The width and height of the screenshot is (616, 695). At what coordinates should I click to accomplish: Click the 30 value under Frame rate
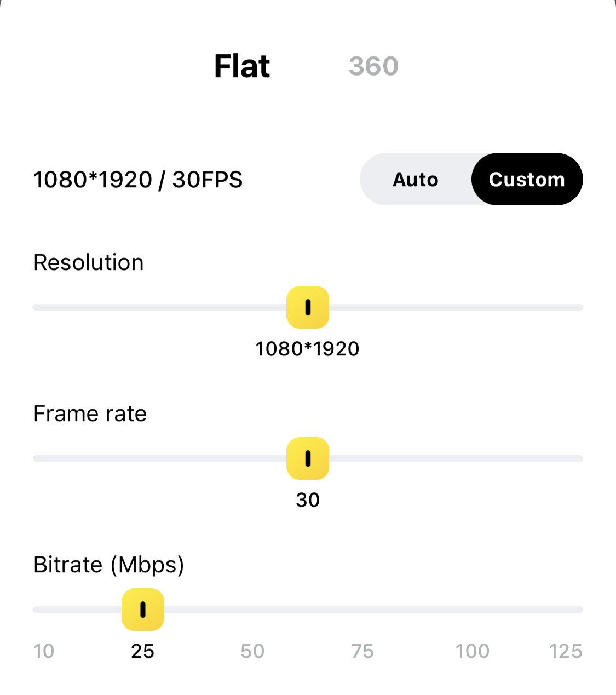point(308,500)
